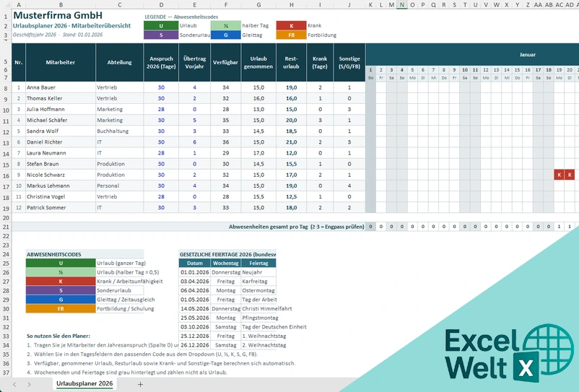579x392 pixels.
Task: Click the Urlaub genommen heading
Action: 258,62
